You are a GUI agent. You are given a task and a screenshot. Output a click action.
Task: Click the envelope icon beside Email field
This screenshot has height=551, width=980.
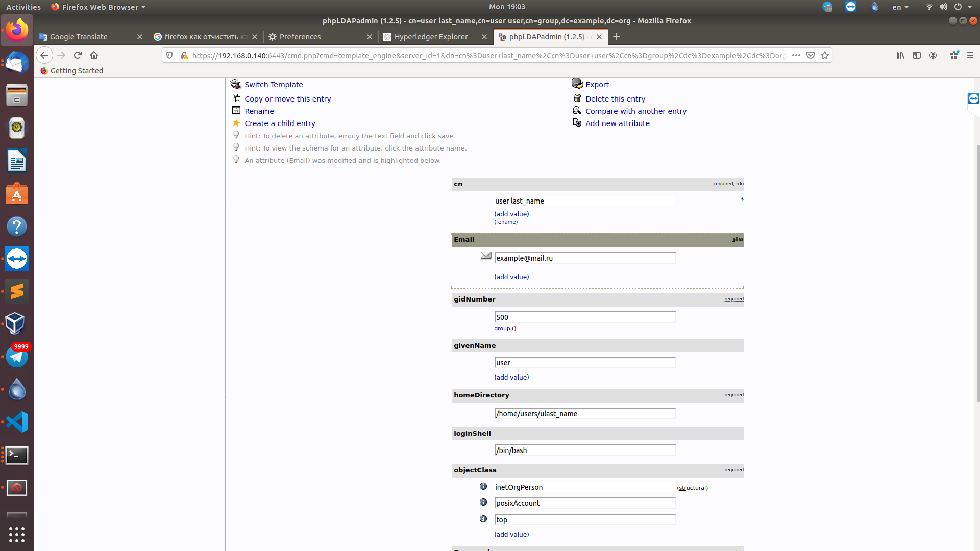(x=486, y=256)
